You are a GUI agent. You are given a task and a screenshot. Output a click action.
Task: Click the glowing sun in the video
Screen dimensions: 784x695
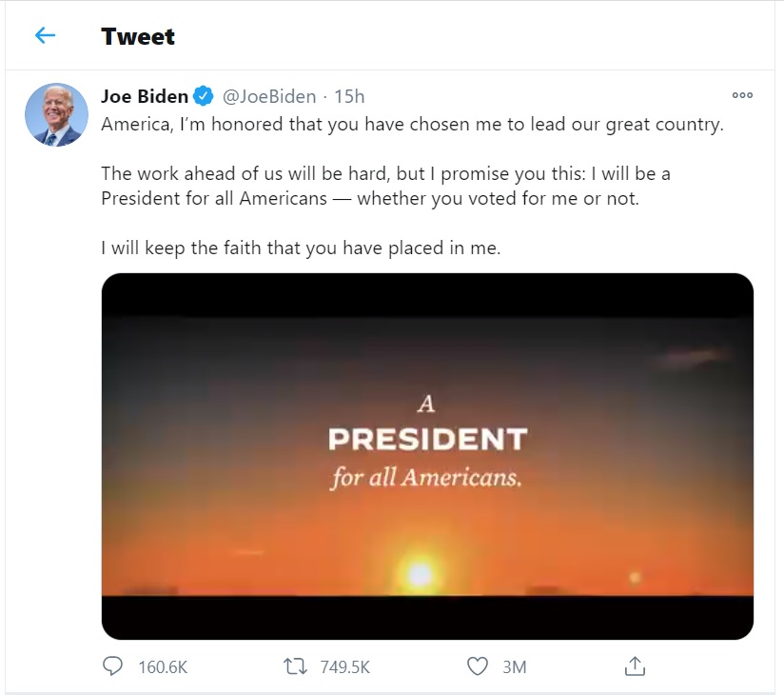[420, 573]
